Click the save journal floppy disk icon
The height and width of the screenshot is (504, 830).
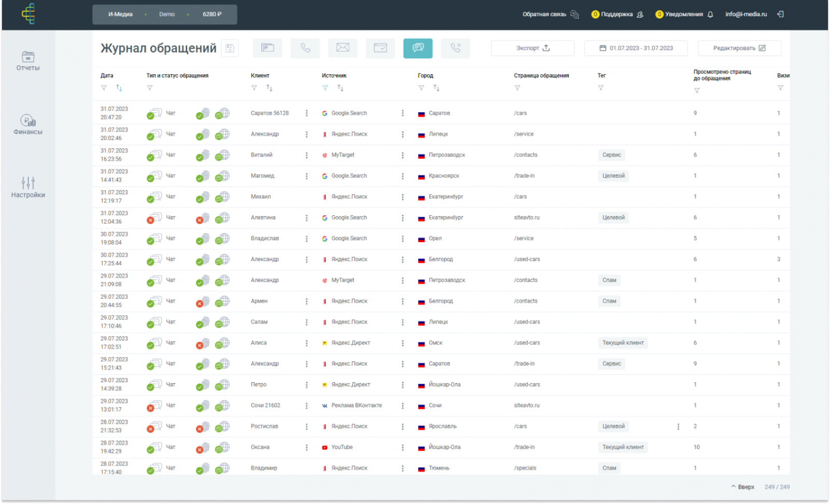pos(230,48)
